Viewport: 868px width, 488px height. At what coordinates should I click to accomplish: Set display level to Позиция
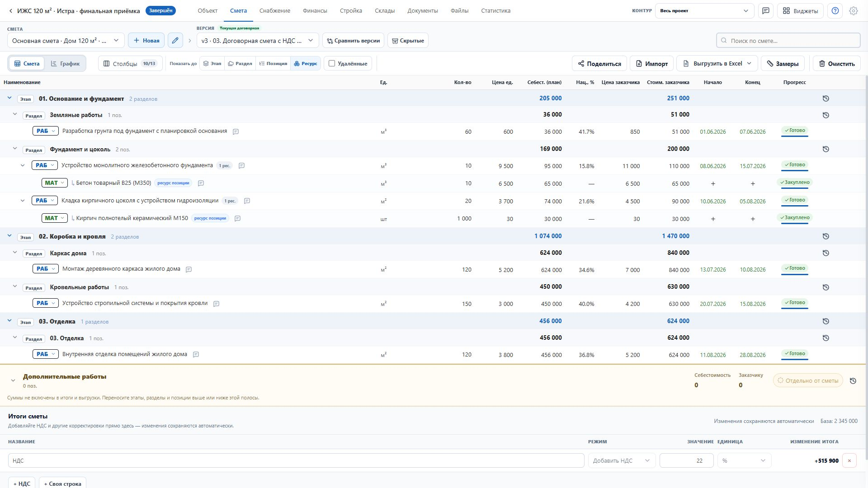pos(273,64)
